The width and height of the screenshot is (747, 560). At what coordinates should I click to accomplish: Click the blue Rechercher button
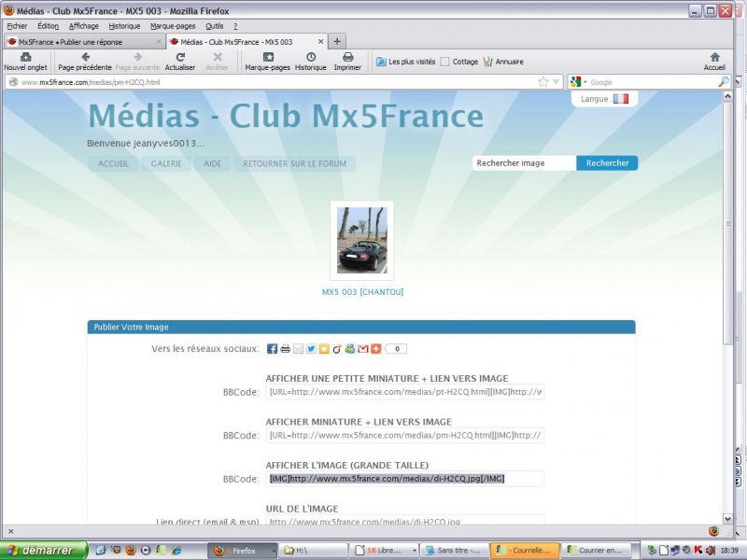point(608,162)
